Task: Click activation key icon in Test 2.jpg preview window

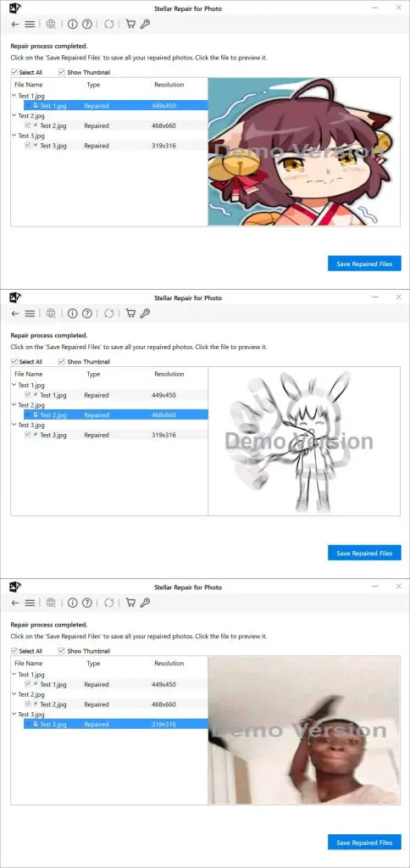Action: coord(145,313)
